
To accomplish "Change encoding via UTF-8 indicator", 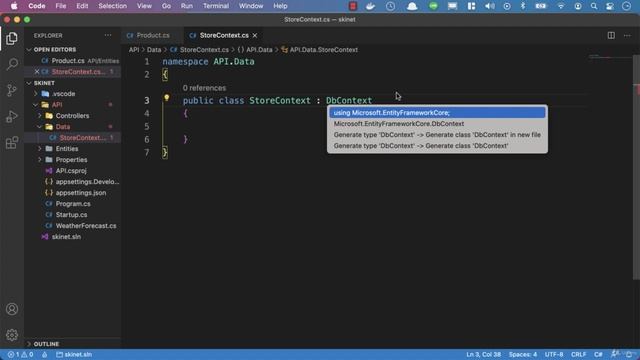I will (x=554, y=354).
